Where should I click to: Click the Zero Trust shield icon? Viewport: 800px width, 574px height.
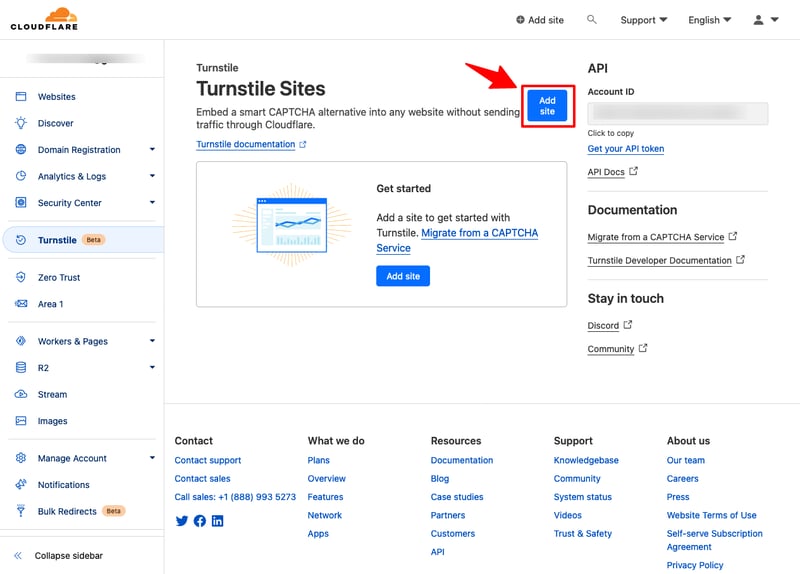(20, 277)
